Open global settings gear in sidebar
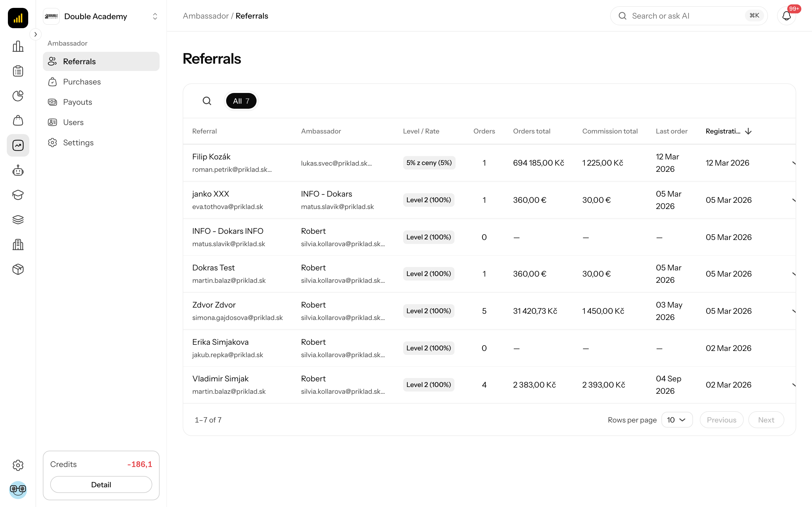 (18, 465)
